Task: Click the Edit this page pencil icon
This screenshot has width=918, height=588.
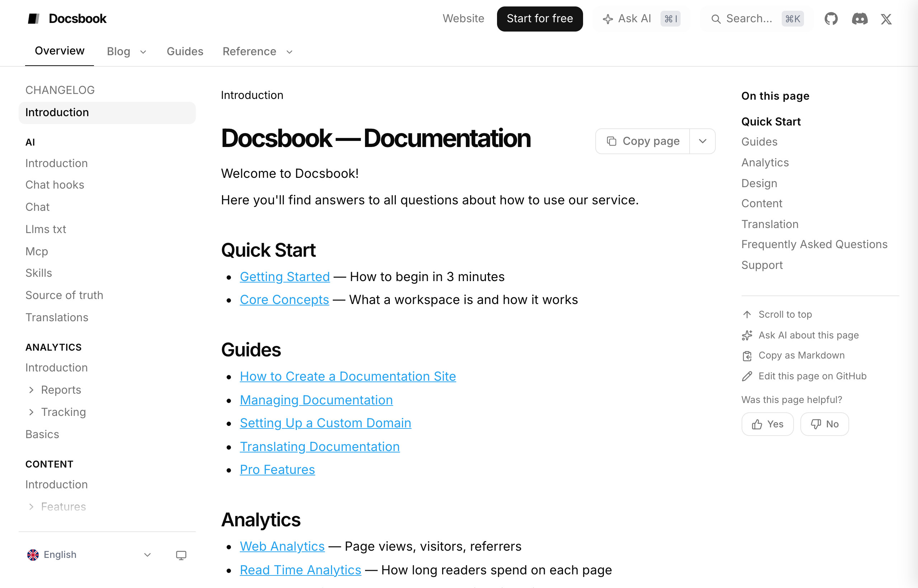Action: (747, 376)
